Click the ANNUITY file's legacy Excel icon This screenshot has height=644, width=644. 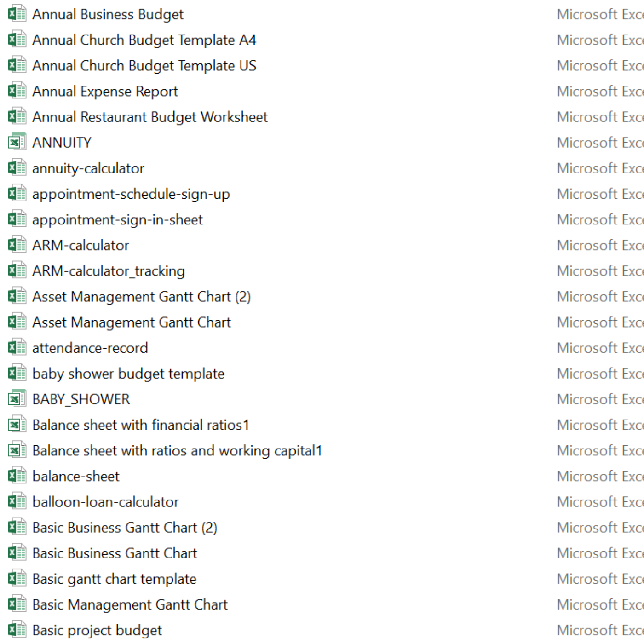17,142
